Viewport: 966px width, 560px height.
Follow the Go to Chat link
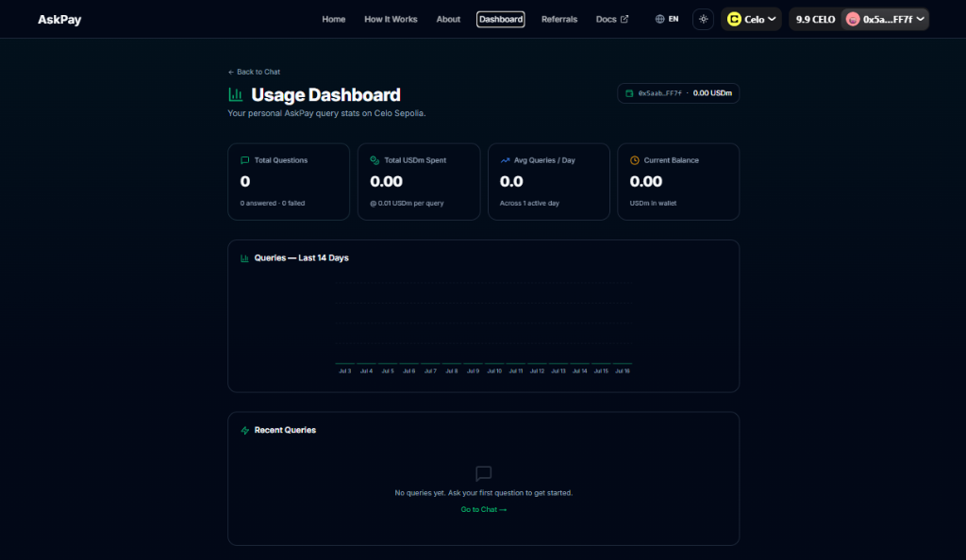[x=484, y=509]
